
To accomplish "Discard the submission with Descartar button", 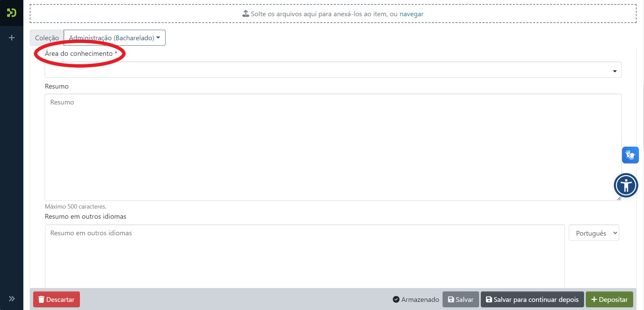I will (57, 300).
